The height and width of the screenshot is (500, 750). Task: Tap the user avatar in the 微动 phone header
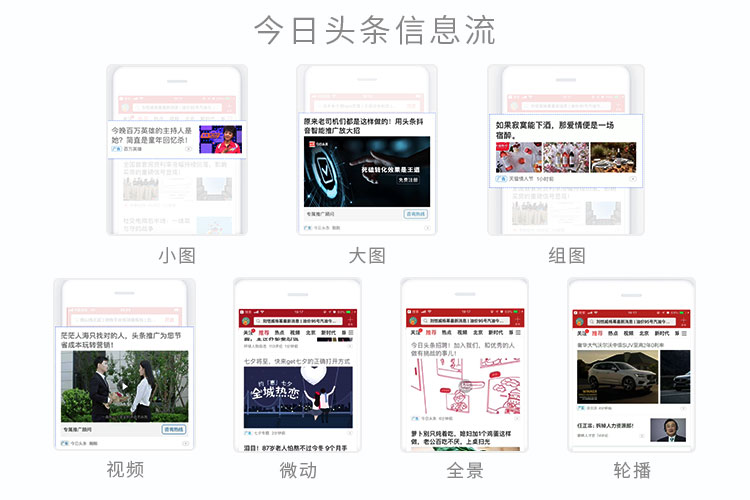[x=246, y=321]
